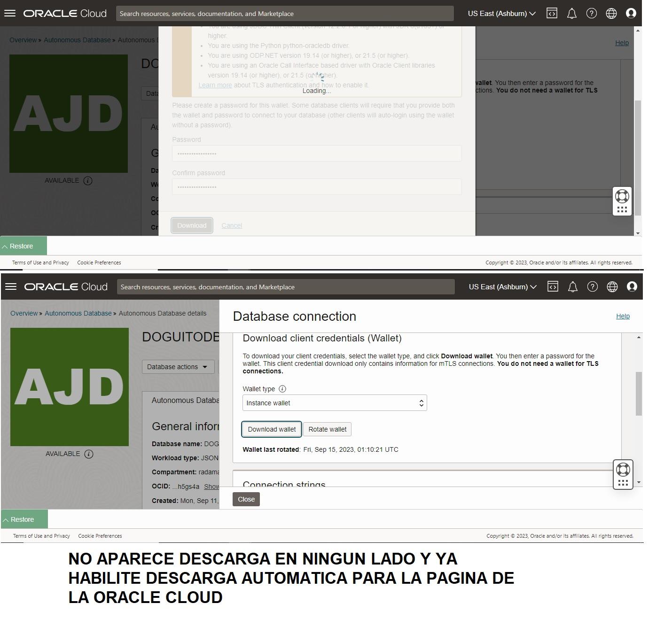This screenshot has height=634, width=672.
Task: Expand Restore panel in top window
Action: (x=23, y=246)
